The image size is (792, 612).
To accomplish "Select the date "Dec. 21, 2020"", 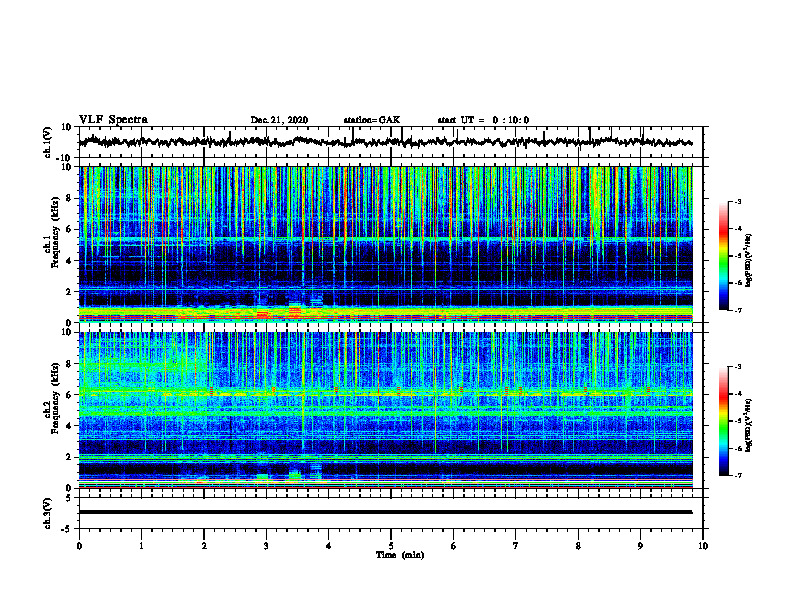I will coord(279,120).
